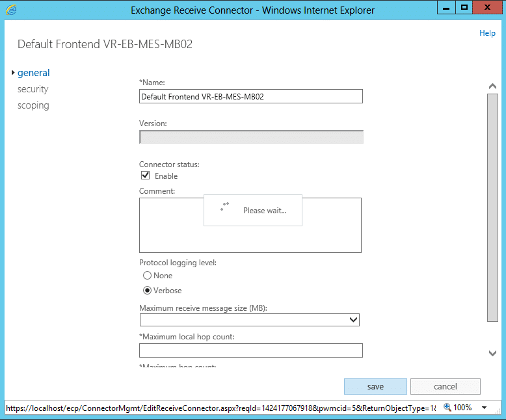Click the Internet Explorer icon in title bar
The height and width of the screenshot is (420, 506).
pyautogui.click(x=11, y=10)
